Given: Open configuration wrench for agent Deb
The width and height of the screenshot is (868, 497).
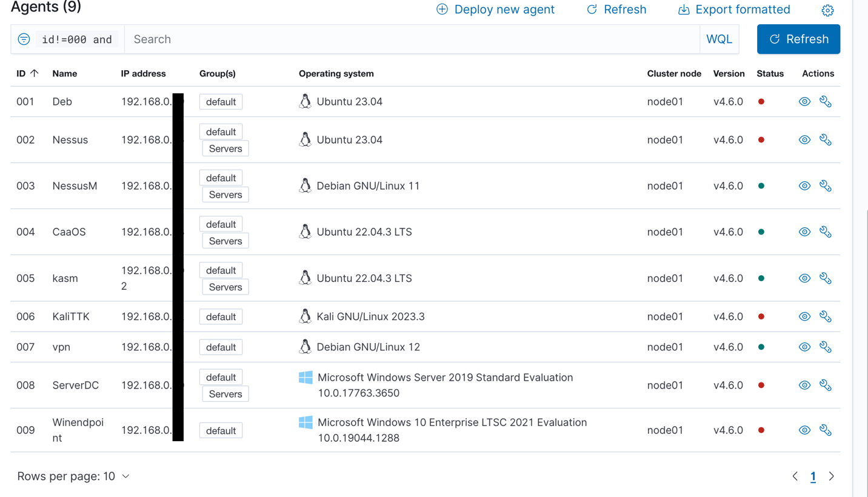Looking at the screenshot, I should pyautogui.click(x=826, y=102).
